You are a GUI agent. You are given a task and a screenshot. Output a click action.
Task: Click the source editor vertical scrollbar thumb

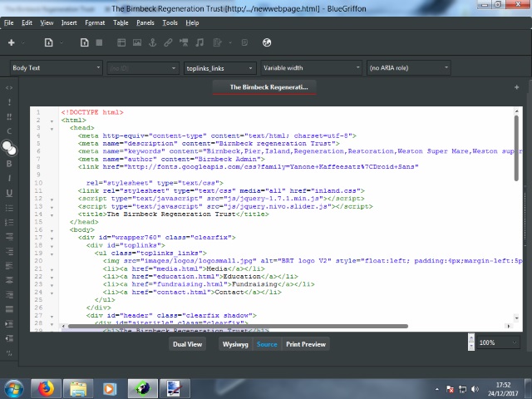pos(516,148)
